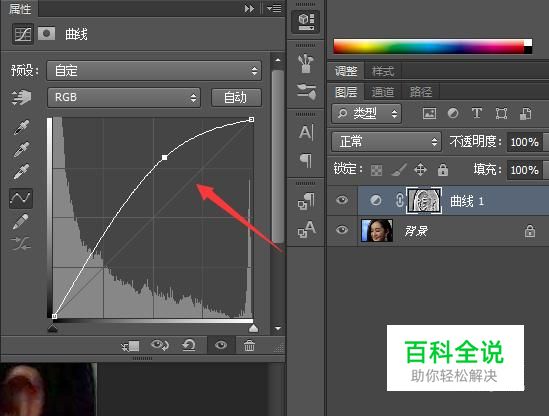Screen dimensions: 549x416
Task: Open the Properties panel flyout menu
Action: click(274, 8)
